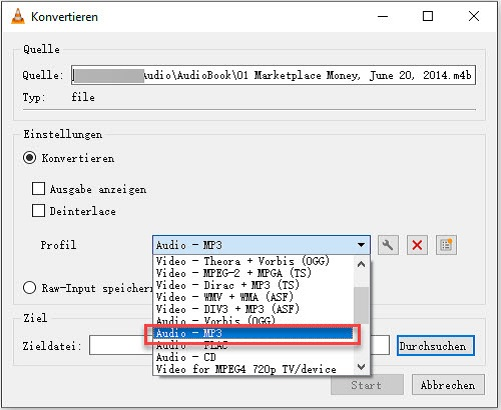501x410 pixels.
Task: Tick the Deinterlace checkbox
Action: pyautogui.click(x=38, y=211)
